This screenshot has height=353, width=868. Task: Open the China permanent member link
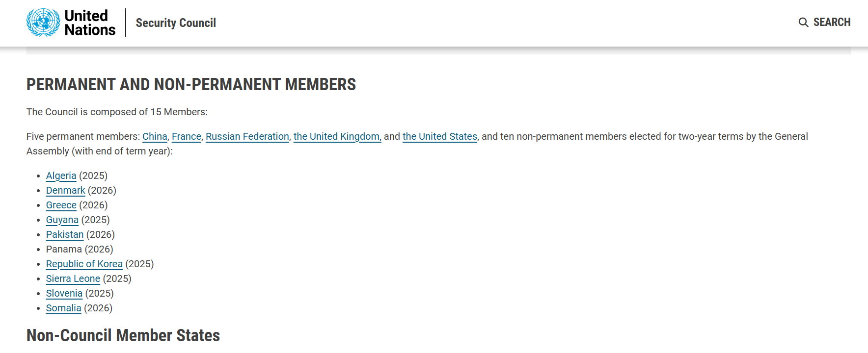tap(155, 136)
